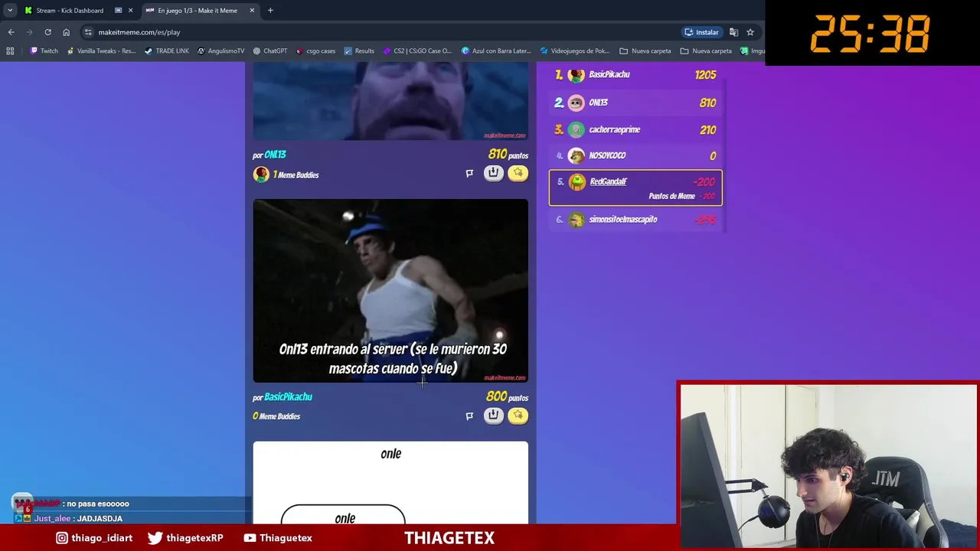Open Vanilla Tweaks bookmark
Image resolution: width=980 pixels, height=551 pixels.
pos(101,51)
